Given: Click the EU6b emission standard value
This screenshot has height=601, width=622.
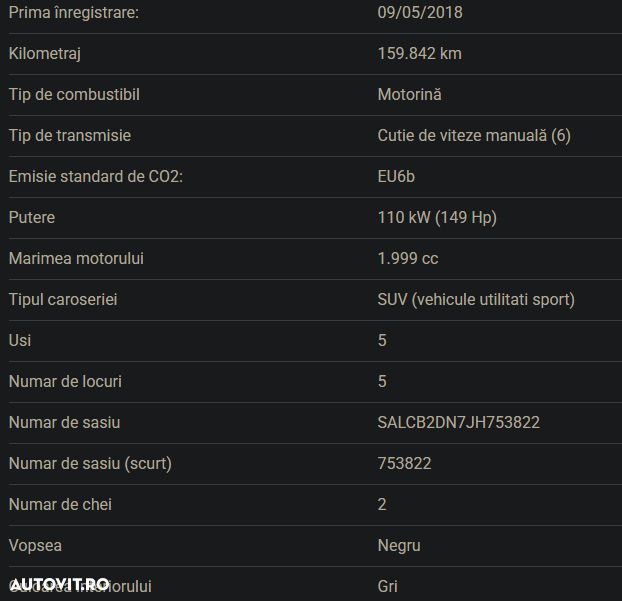Looking at the screenshot, I should [x=396, y=176].
